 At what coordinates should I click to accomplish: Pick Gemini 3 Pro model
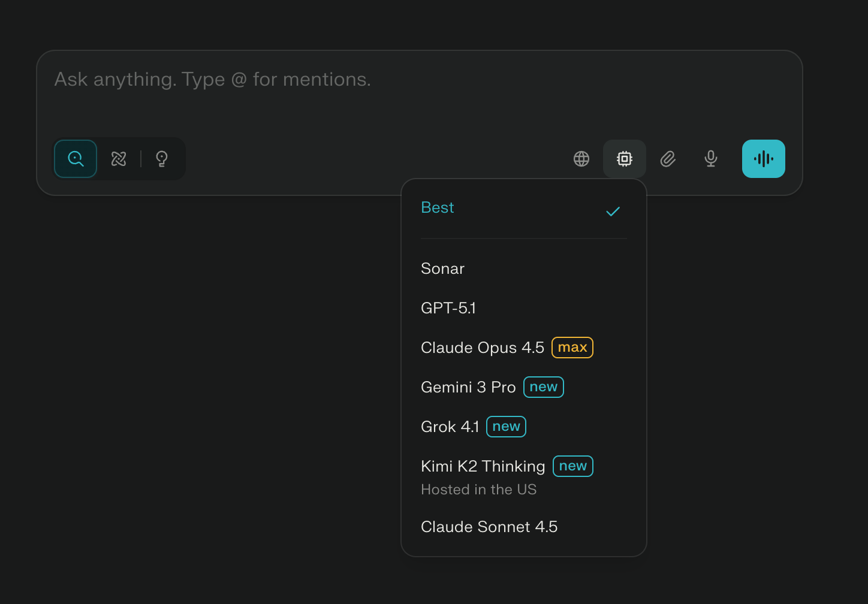pyautogui.click(x=524, y=387)
